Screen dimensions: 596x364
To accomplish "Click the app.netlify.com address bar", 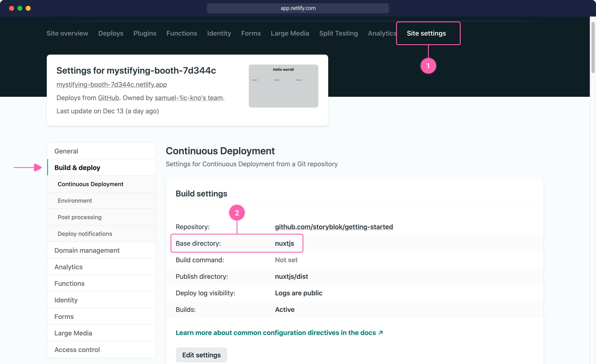I will 298,8.
